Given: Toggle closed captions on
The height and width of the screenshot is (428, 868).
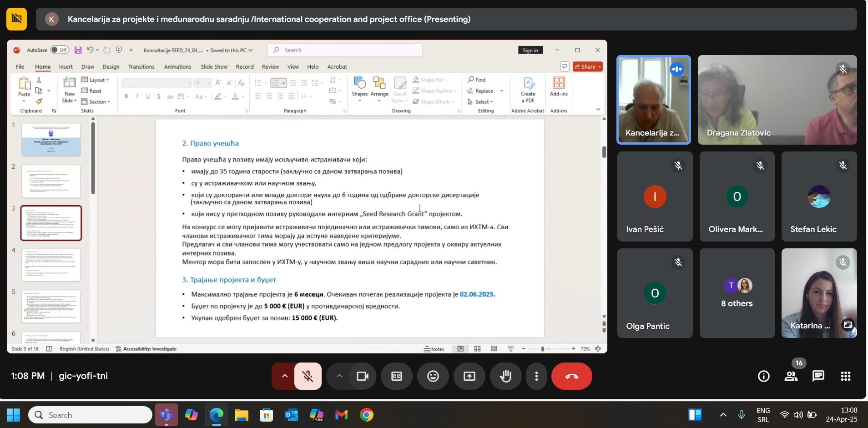Looking at the screenshot, I should coord(396,376).
